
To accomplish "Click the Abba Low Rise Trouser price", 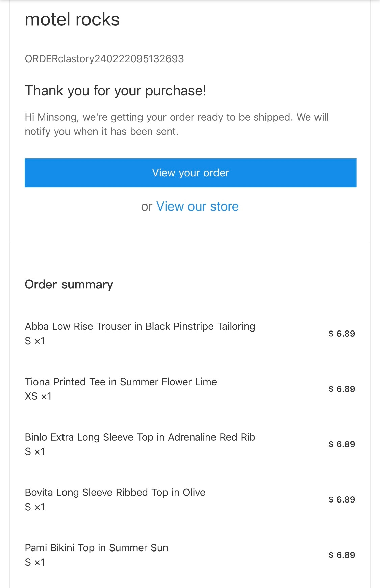I will 341,334.
